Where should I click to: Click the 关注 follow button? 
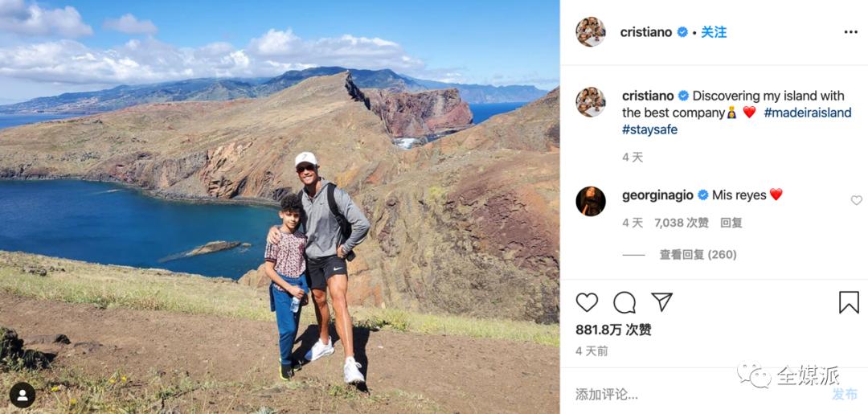pos(714,32)
